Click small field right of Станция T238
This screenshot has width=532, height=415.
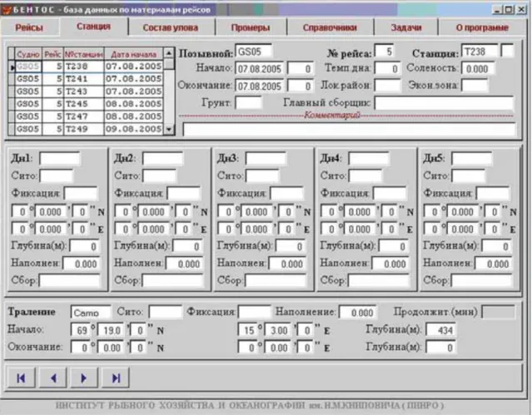(x=508, y=51)
